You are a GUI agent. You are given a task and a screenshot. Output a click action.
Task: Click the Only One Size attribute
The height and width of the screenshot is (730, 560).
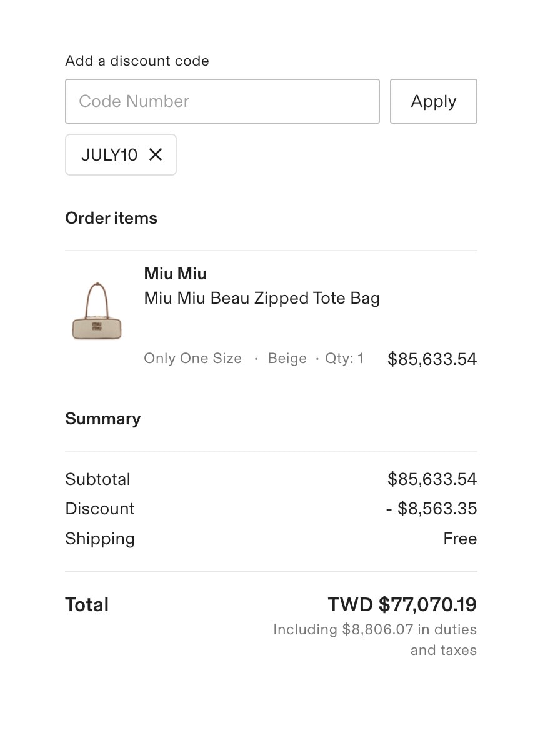click(x=192, y=358)
